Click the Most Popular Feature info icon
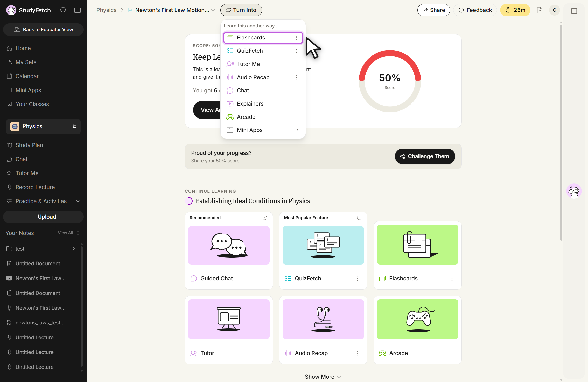The image size is (588, 382). pyautogui.click(x=359, y=218)
